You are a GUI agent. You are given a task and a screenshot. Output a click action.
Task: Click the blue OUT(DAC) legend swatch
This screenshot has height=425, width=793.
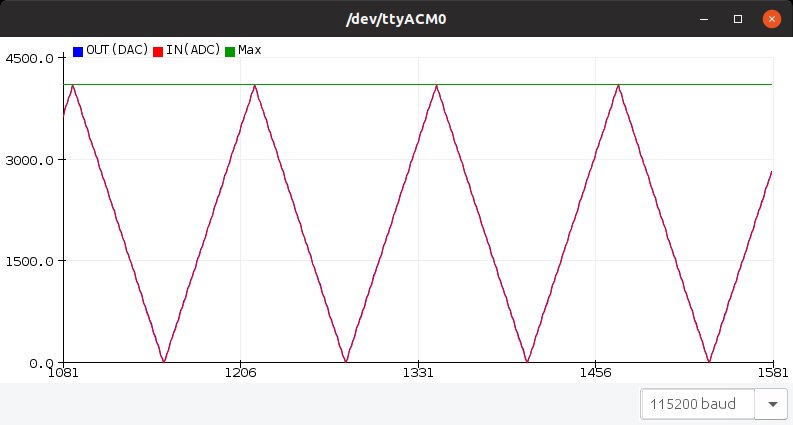coord(78,51)
